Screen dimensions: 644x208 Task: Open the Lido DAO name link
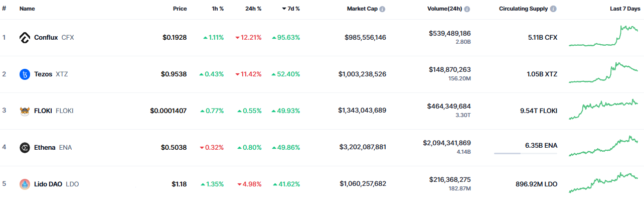tap(48, 184)
